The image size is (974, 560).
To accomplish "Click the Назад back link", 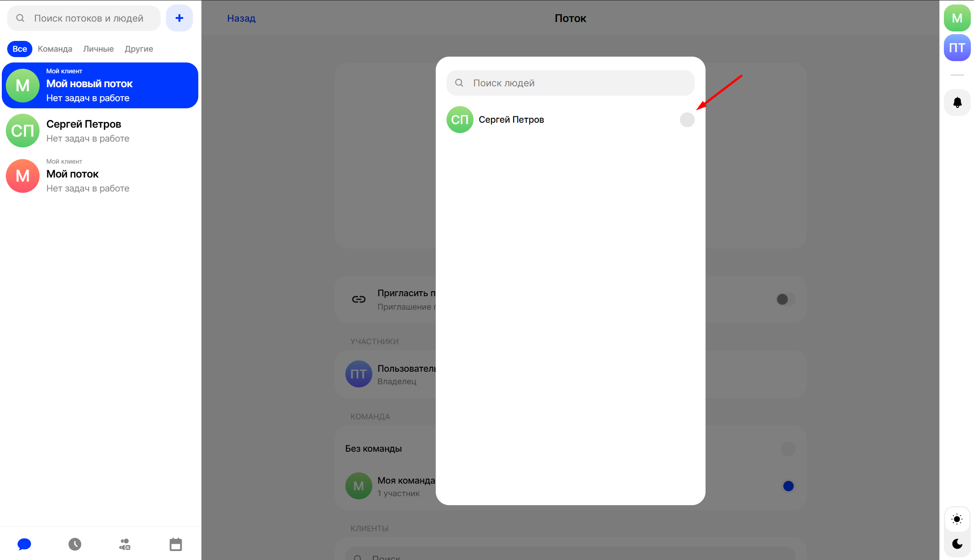I will click(241, 18).
